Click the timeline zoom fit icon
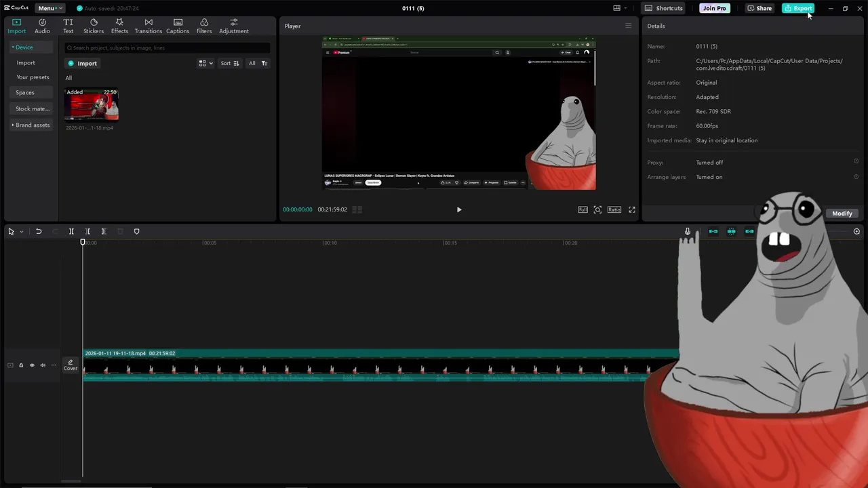Viewport: 868px width, 488px height. point(856,232)
